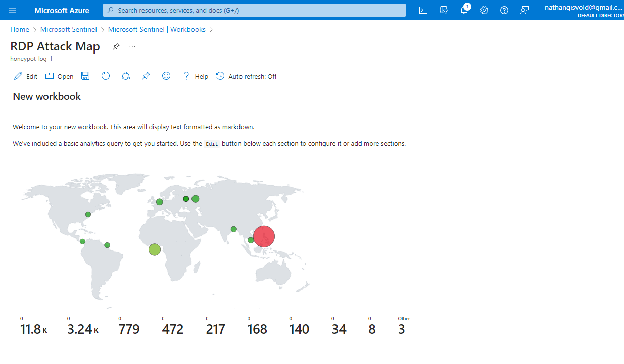Go to Microsoft Sentinel | Workbooks breadcrumb
The height and width of the screenshot is (364, 624).
click(157, 30)
